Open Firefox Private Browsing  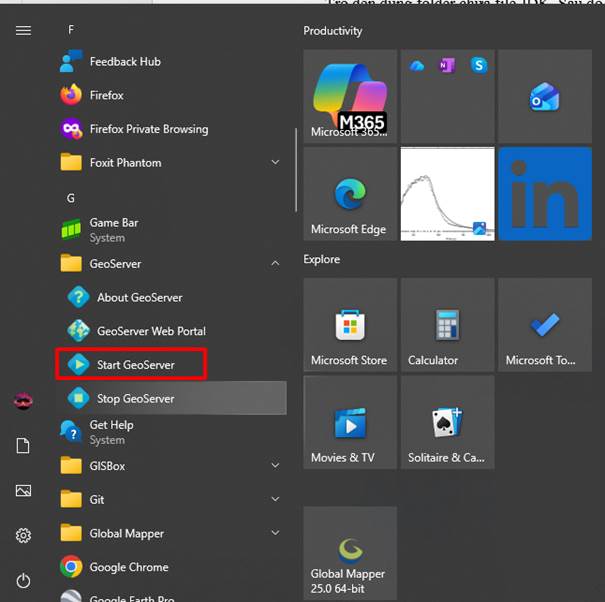[x=148, y=129]
